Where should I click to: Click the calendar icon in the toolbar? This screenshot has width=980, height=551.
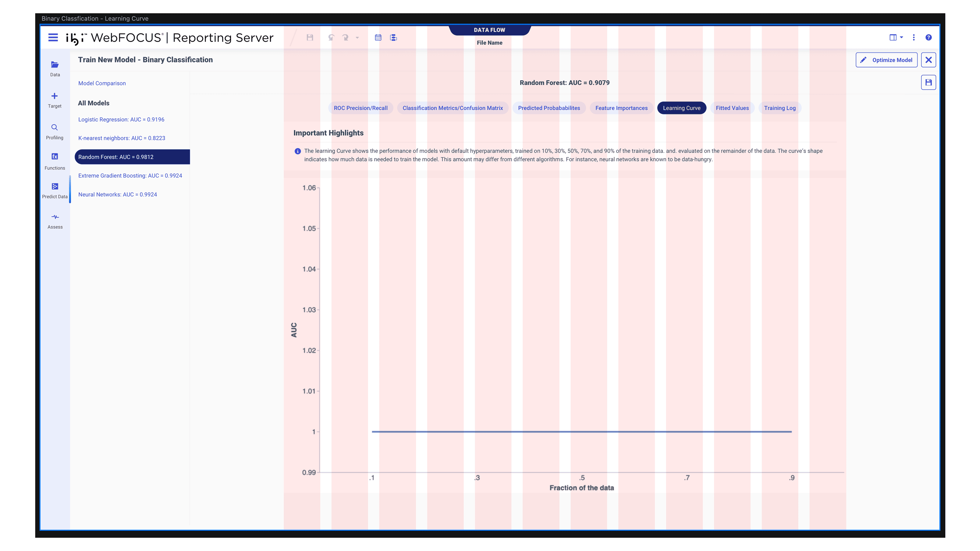(378, 37)
